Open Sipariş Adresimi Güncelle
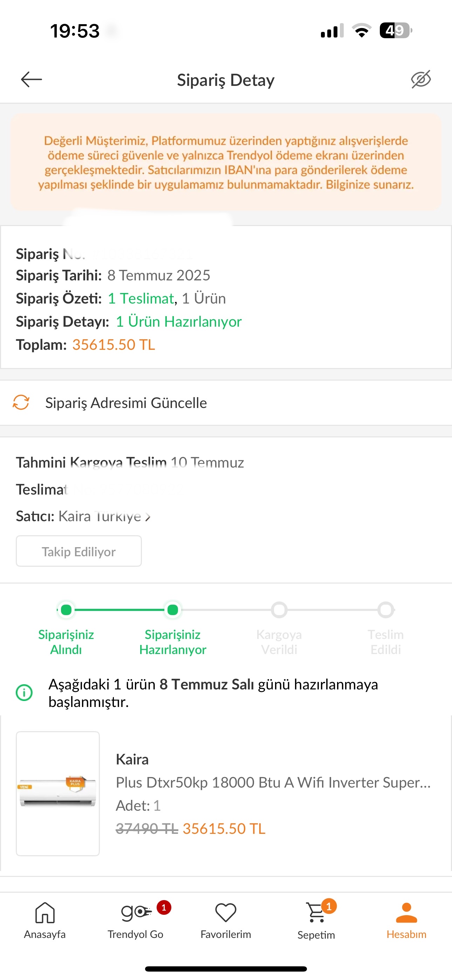The image size is (452, 980). (226, 402)
